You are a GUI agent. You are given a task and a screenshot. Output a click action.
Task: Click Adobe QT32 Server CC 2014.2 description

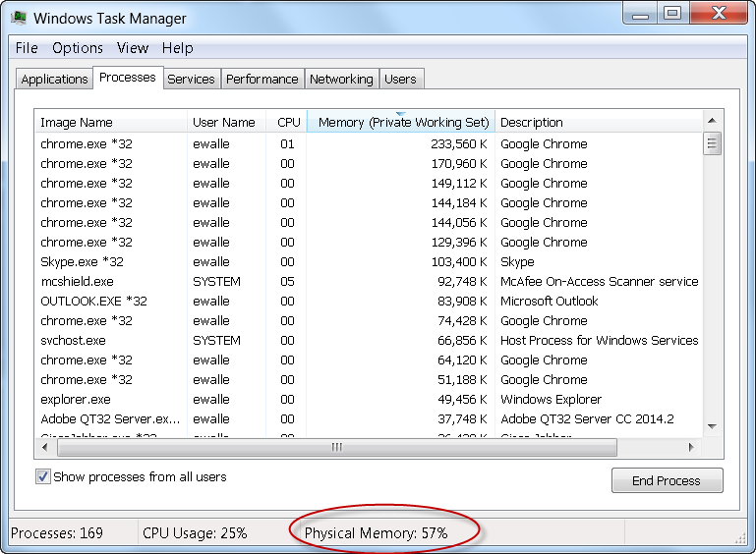[x=587, y=419]
